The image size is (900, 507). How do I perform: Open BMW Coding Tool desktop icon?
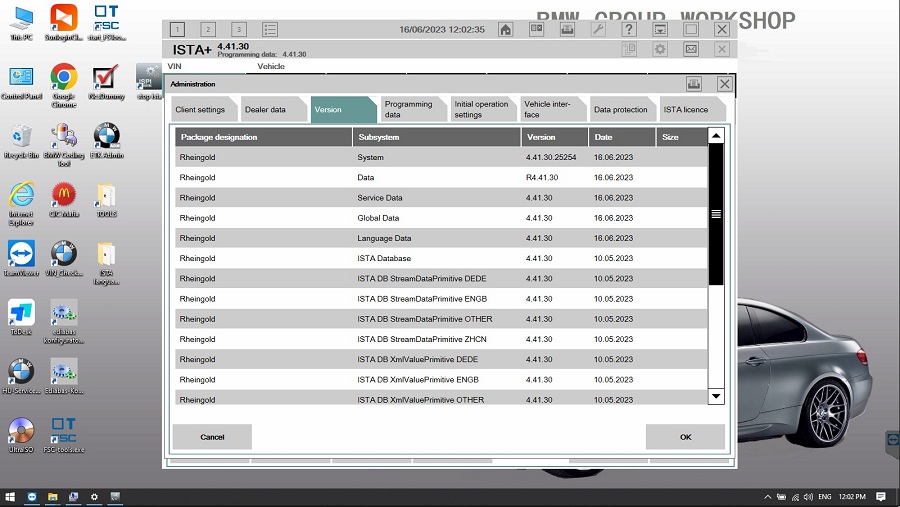pos(64,145)
